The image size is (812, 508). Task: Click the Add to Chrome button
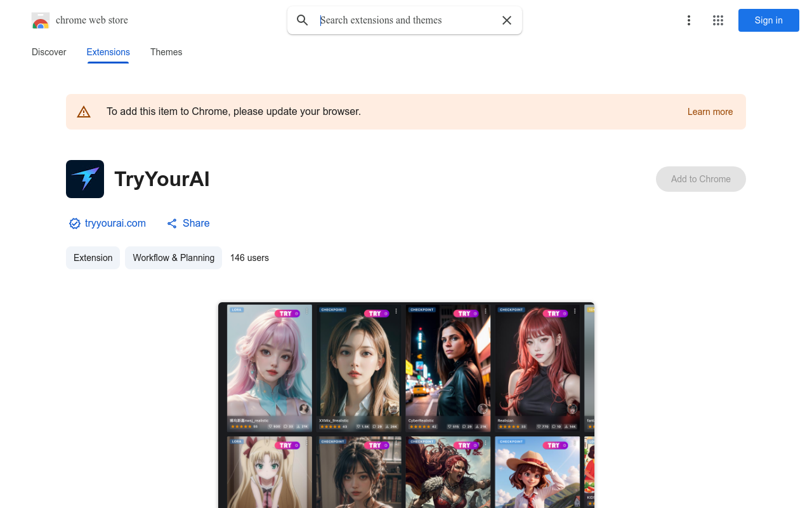click(701, 179)
